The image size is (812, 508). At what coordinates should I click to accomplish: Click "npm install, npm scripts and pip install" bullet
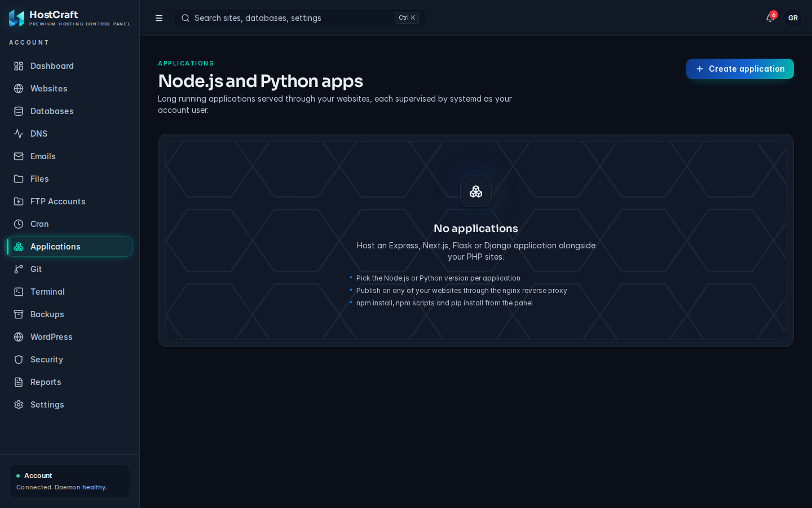(444, 303)
